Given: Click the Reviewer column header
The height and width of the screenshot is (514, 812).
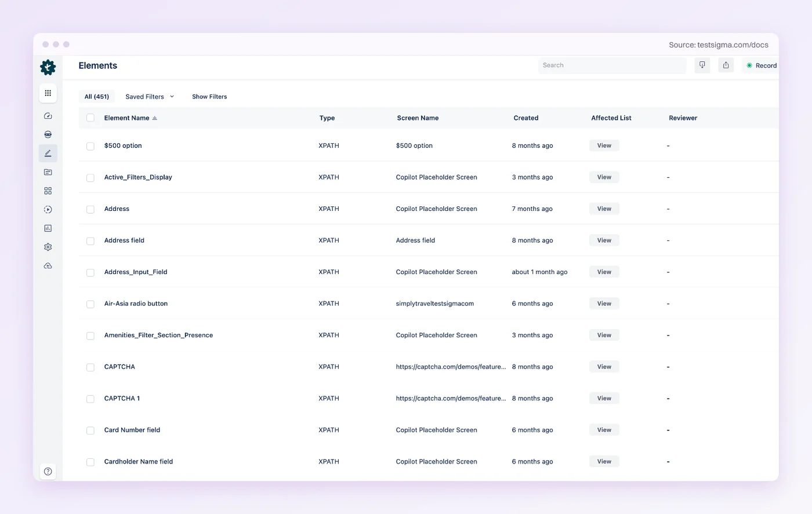Looking at the screenshot, I should 683,118.
